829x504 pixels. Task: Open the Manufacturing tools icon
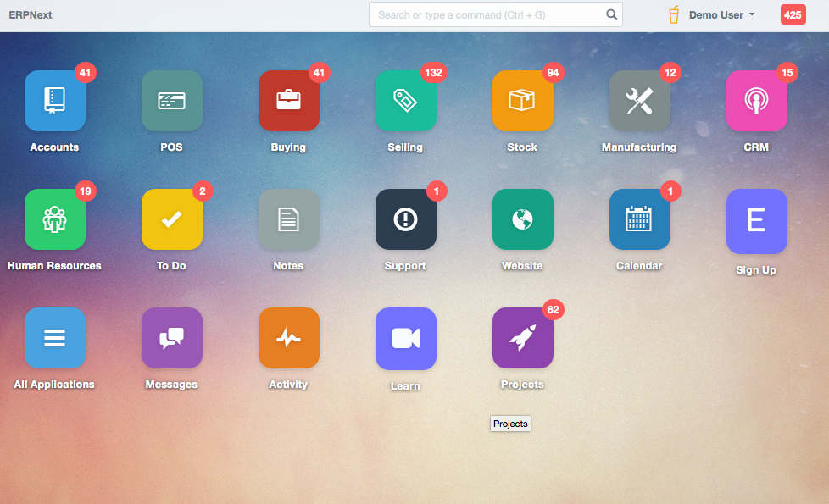[x=640, y=101]
